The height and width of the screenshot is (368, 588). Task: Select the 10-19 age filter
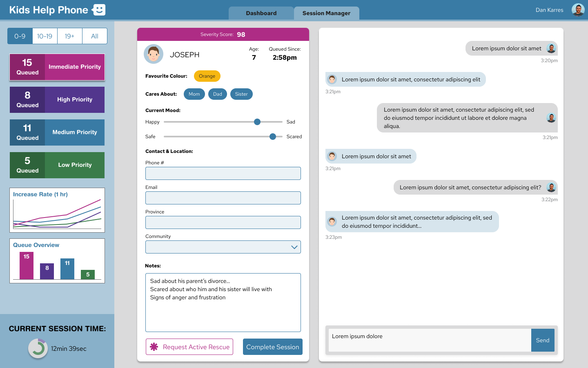[45, 36]
